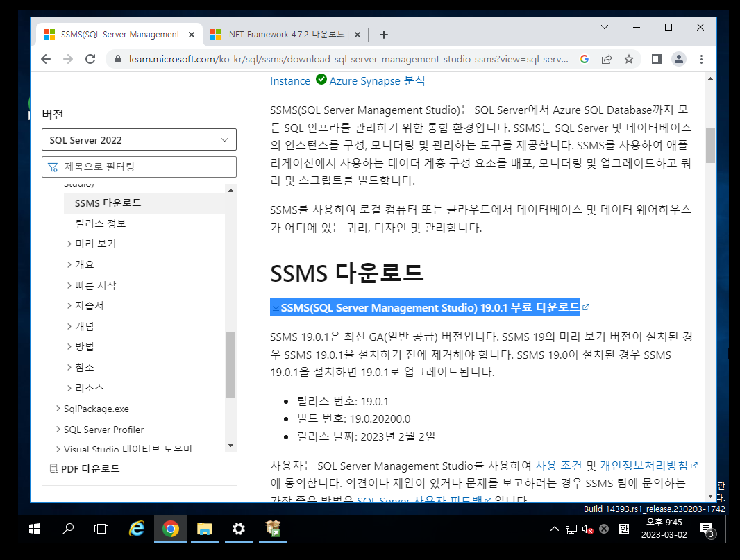Click the address bar URL
740x560 pixels.
[348, 59]
